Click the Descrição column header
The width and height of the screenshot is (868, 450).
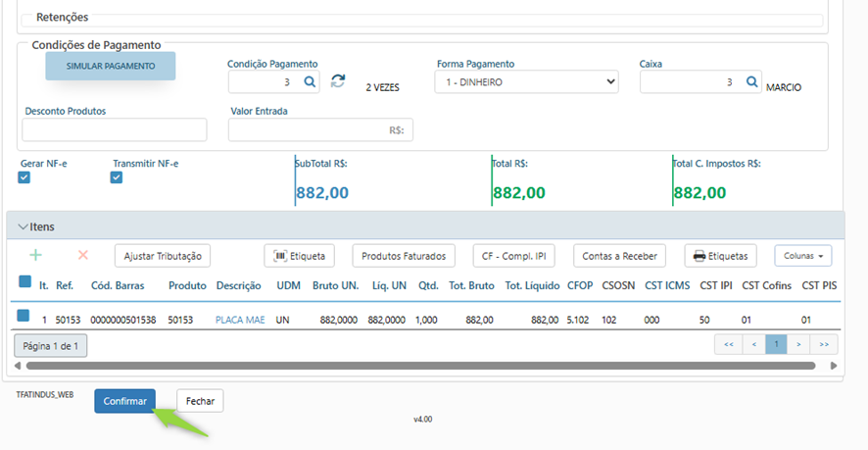238,285
